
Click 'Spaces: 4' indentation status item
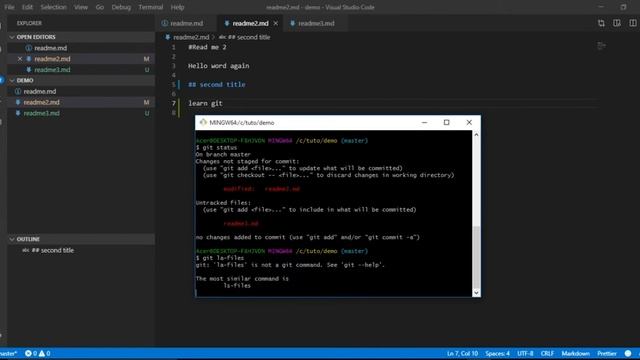pyautogui.click(x=497, y=353)
